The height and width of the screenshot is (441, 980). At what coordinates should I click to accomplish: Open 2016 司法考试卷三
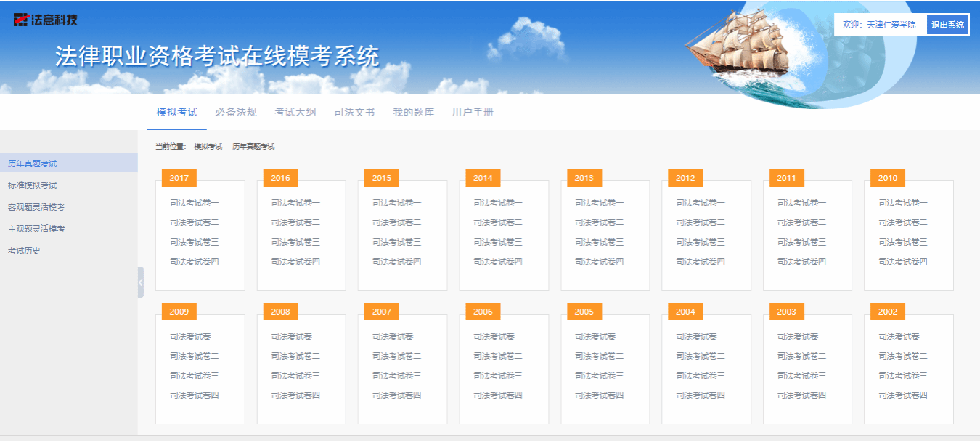295,242
